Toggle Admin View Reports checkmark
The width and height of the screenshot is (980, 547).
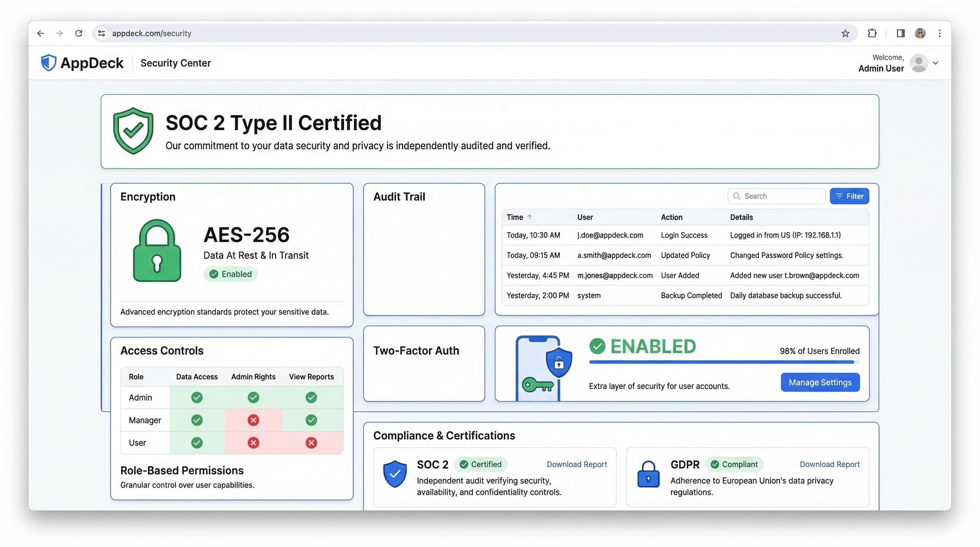pyautogui.click(x=311, y=397)
